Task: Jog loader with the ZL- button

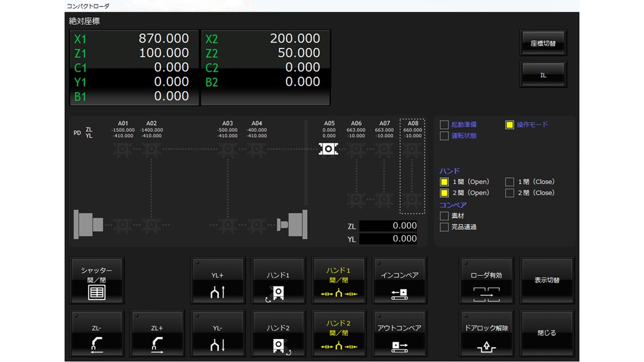Action: point(97,334)
